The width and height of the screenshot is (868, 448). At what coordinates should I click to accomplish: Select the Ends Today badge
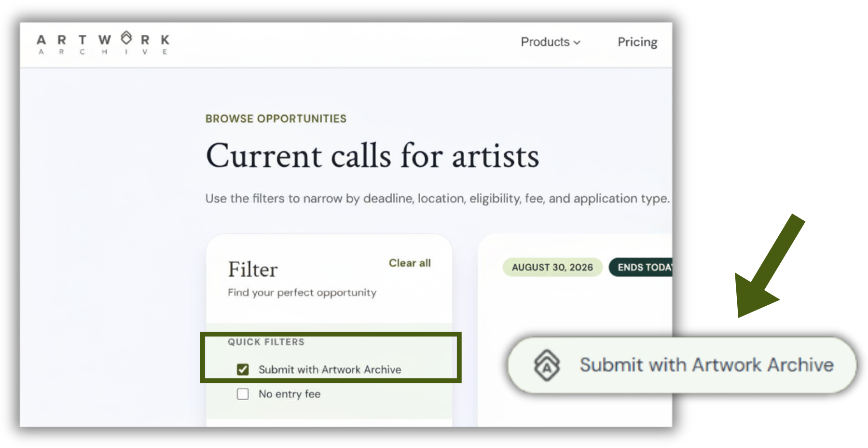641,267
